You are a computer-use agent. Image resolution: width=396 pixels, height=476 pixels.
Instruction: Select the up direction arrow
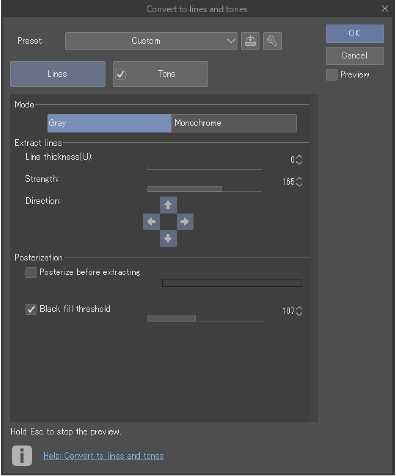(x=168, y=205)
